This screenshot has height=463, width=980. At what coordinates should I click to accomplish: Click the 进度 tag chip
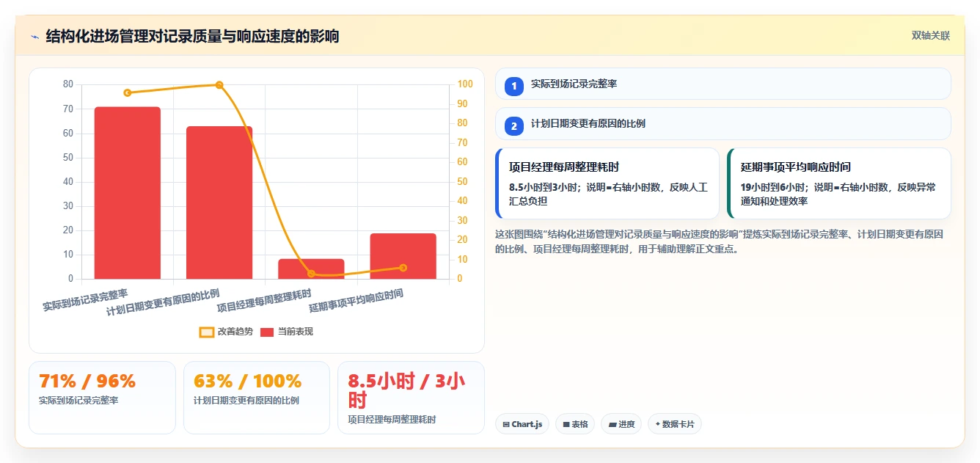click(x=621, y=424)
